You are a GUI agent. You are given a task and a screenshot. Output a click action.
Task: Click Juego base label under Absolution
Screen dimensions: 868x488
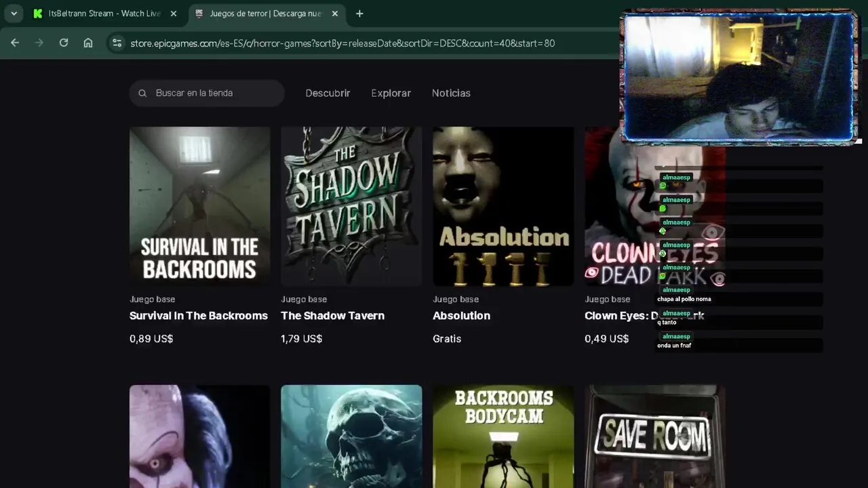tap(456, 299)
